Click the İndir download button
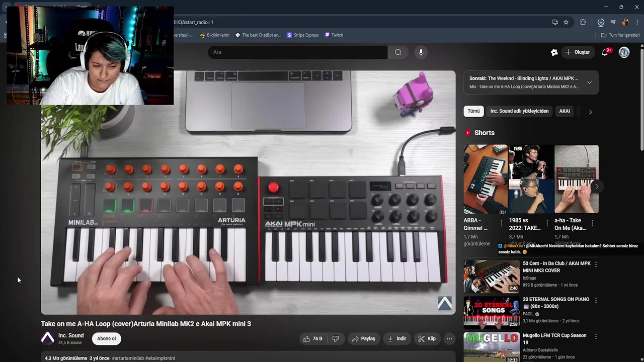 tap(396, 339)
